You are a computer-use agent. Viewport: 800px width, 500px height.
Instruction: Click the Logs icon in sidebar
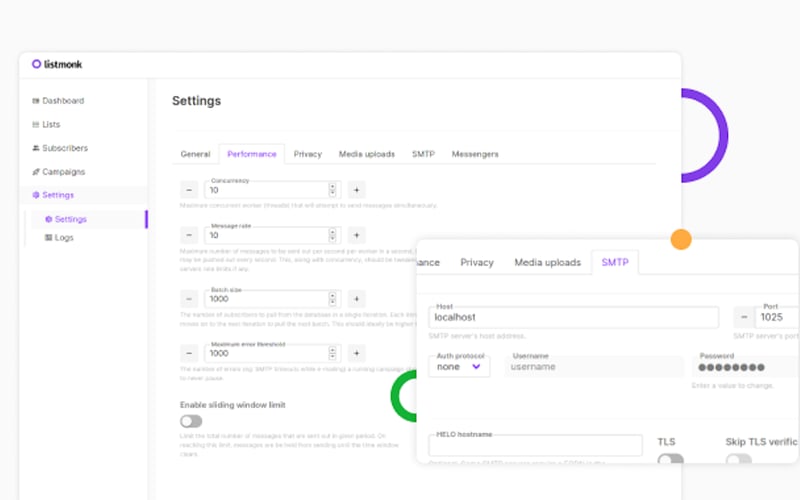pos(48,238)
